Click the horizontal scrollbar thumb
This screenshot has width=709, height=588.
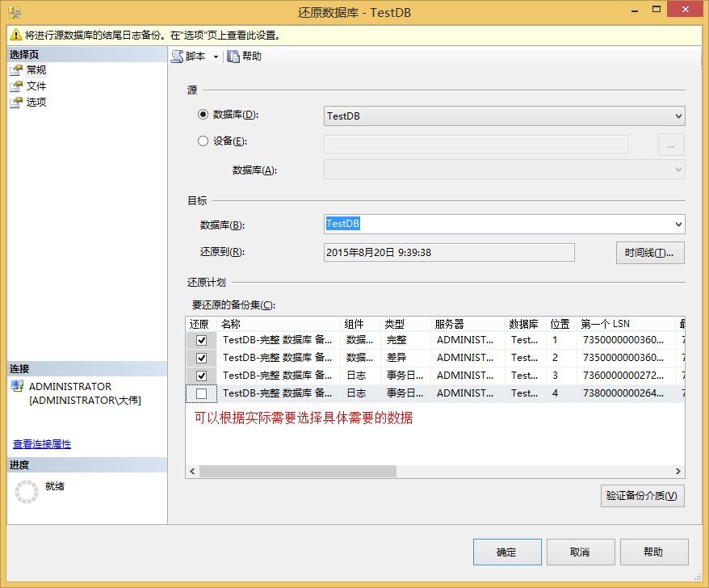(298, 472)
